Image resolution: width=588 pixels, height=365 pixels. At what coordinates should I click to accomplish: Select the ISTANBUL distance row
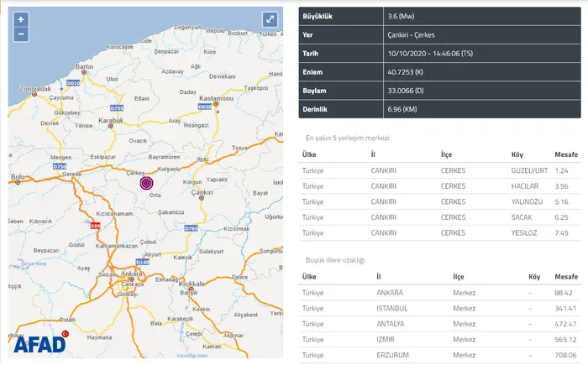click(x=440, y=308)
